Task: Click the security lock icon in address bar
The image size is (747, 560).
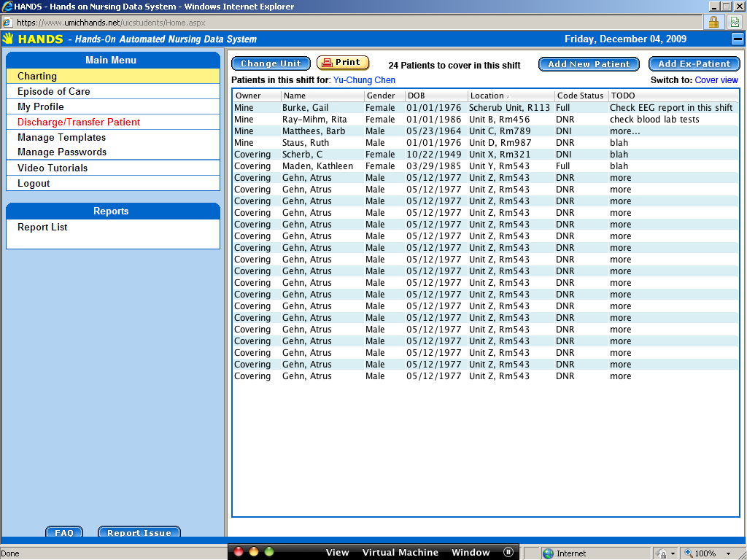Action: pyautogui.click(x=713, y=22)
